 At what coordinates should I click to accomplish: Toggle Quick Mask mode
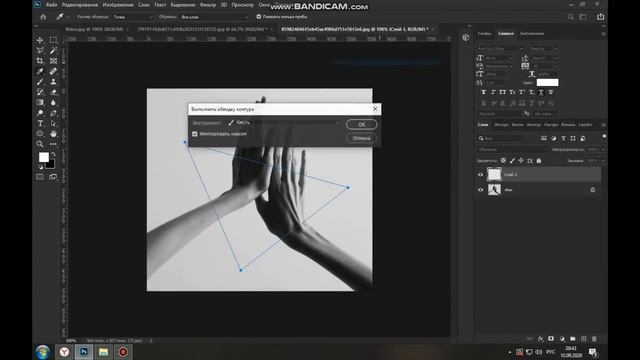click(x=40, y=177)
